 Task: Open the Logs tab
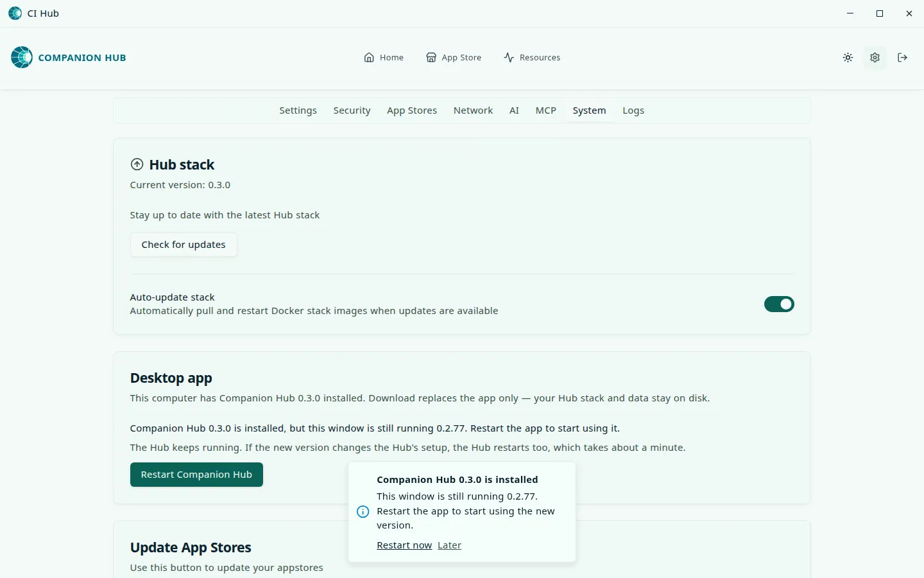[633, 110]
